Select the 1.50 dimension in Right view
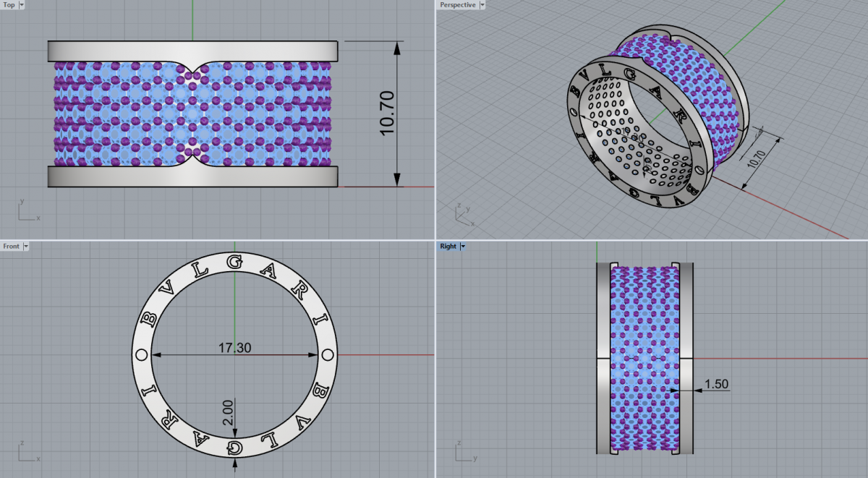 point(715,384)
